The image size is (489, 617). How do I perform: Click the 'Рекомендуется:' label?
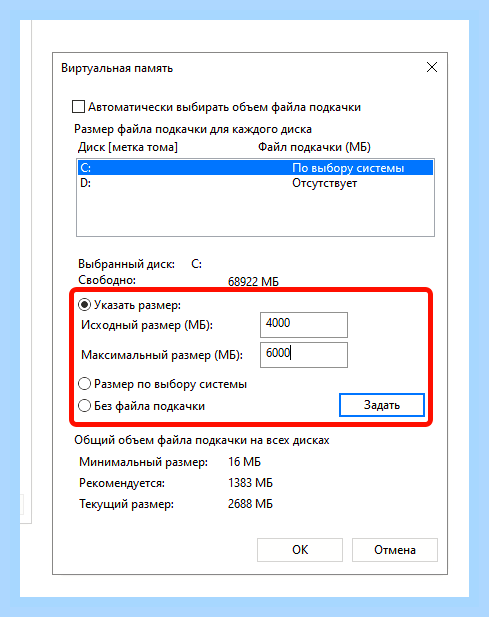pos(122,483)
